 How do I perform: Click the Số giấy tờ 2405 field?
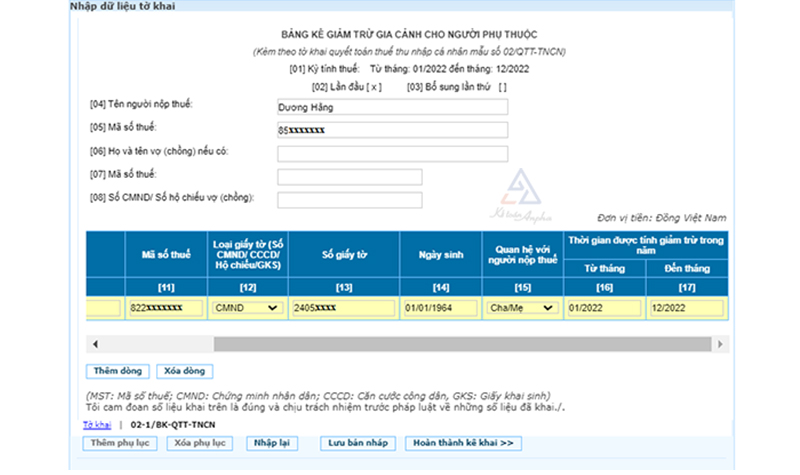tap(344, 308)
